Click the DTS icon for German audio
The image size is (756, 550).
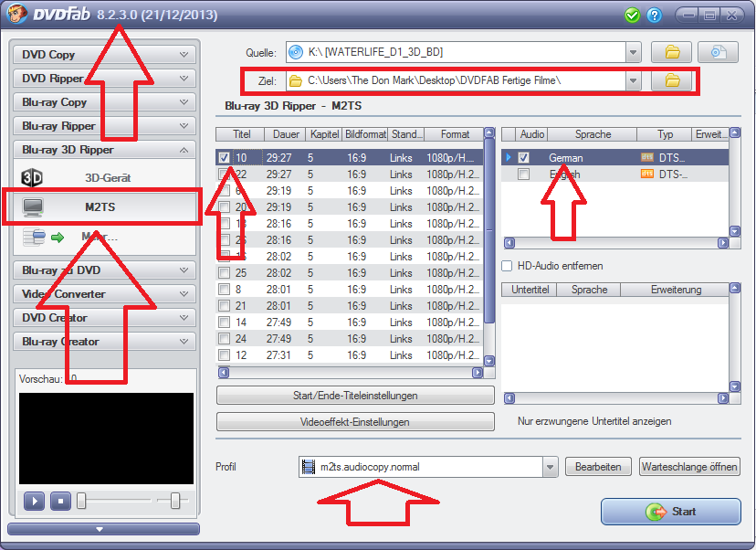point(647,157)
